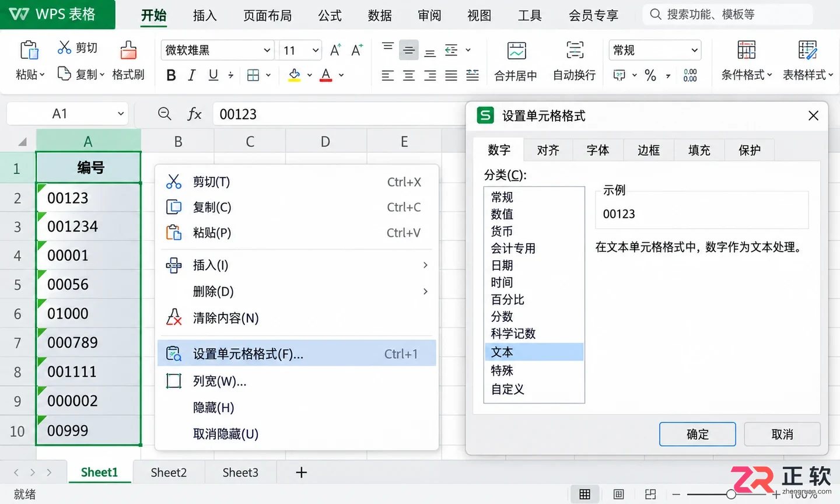Toggle Bold formatting
Viewport: 840px width, 504px height.
coord(171,75)
